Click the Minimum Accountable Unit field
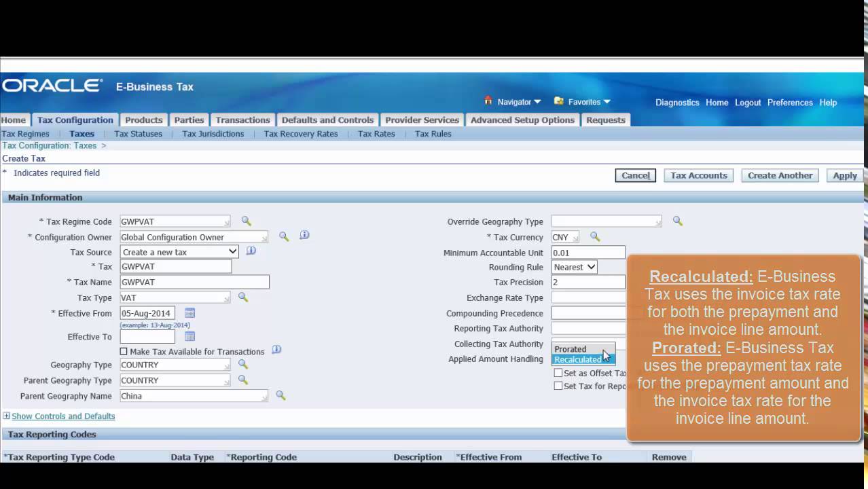 tap(588, 253)
